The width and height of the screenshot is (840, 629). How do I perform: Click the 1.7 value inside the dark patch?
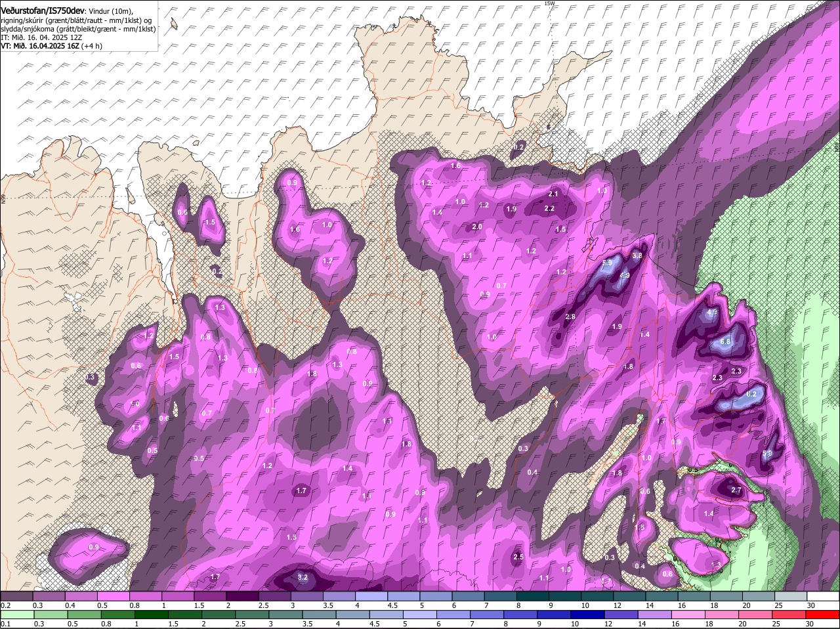pyautogui.click(x=301, y=491)
